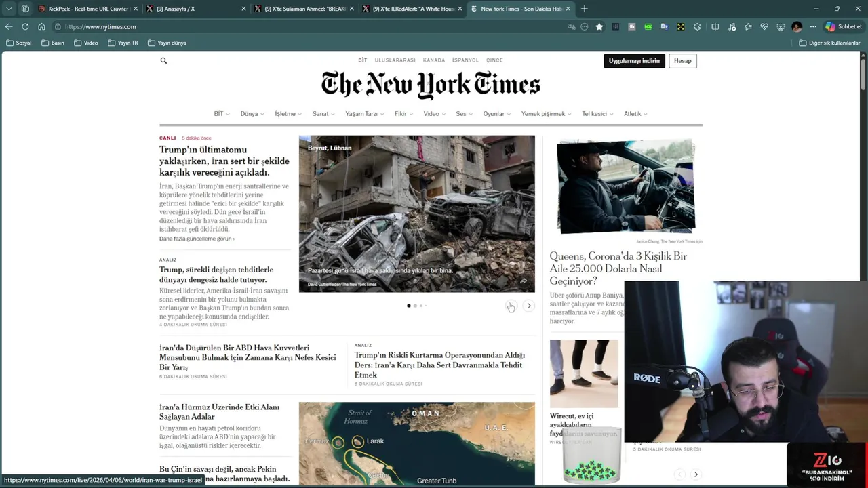Click the Uygulamayı indirin button

click(634, 61)
